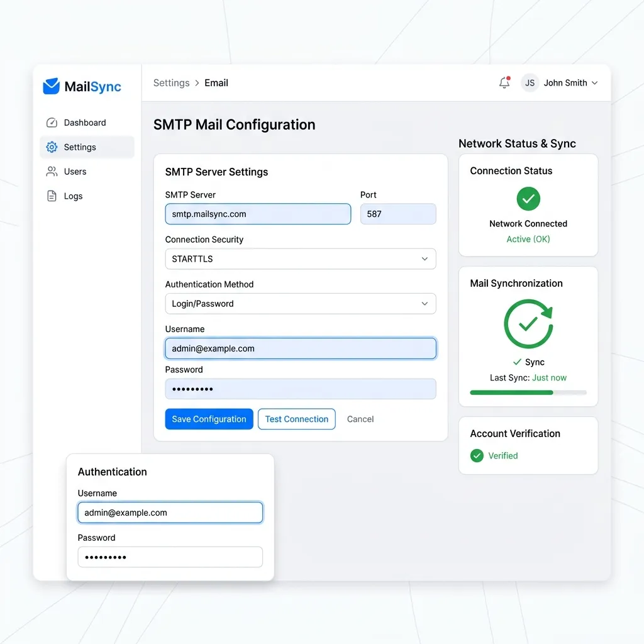Click the green Network Connected checkmark icon
The image size is (644, 644).
[x=528, y=199]
